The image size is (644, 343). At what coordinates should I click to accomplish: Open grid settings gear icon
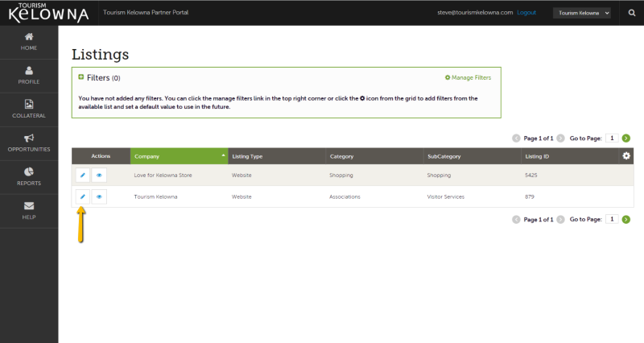click(626, 155)
